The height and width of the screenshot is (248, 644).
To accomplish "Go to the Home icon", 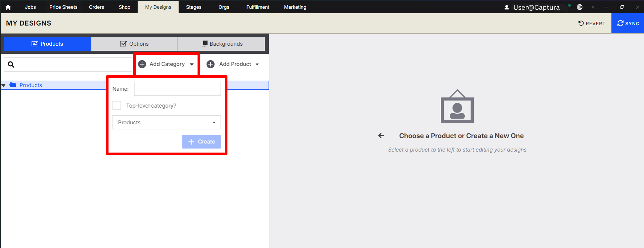I will (x=8, y=7).
